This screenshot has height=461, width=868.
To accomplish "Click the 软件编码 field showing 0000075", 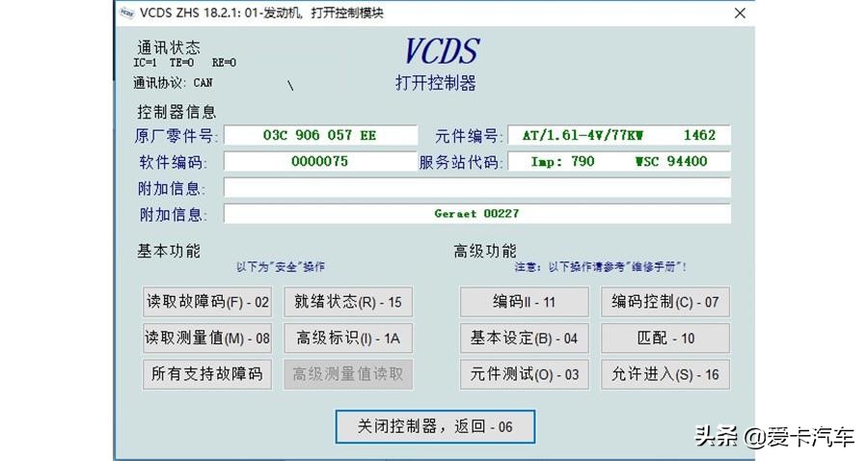I will 320,162.
